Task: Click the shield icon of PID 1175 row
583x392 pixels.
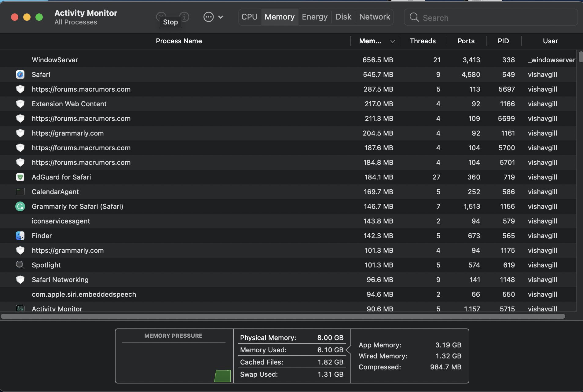Action: tap(20, 250)
